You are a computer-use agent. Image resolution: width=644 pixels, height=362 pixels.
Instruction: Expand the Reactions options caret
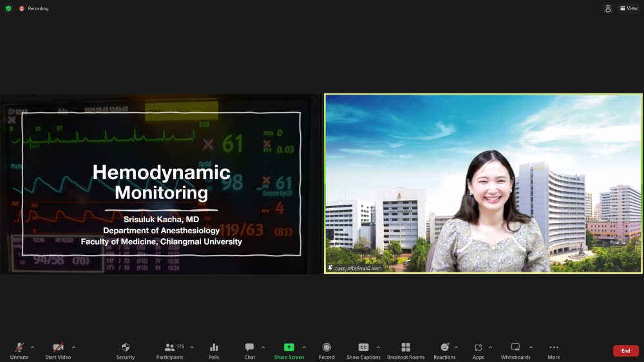coord(456,347)
